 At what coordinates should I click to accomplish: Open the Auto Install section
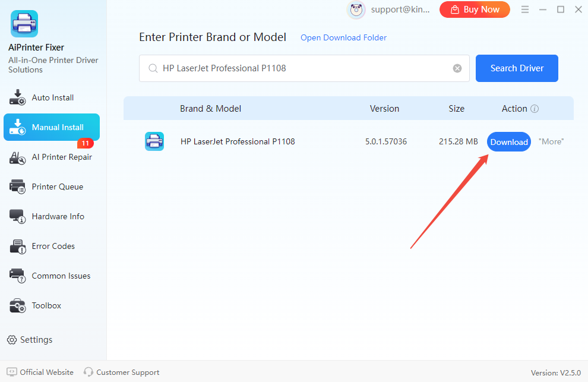point(52,97)
